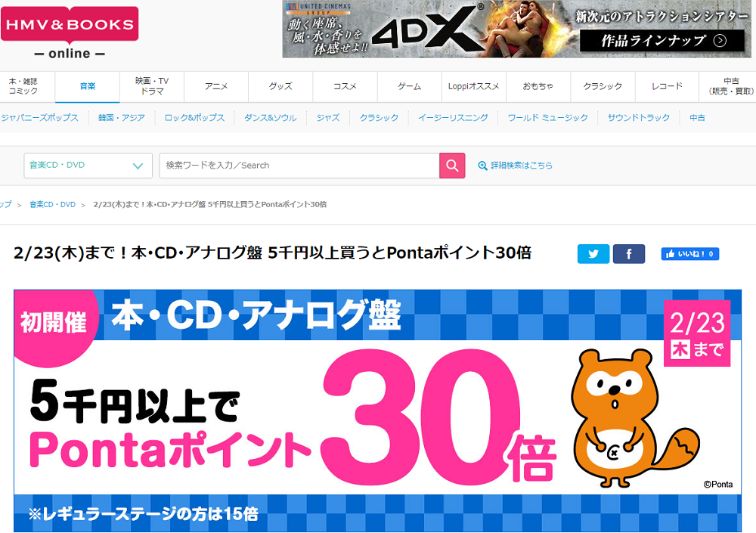Image resolution: width=756 pixels, height=533 pixels.
Task: Open サウンドトラック genre link
Action: click(x=638, y=118)
